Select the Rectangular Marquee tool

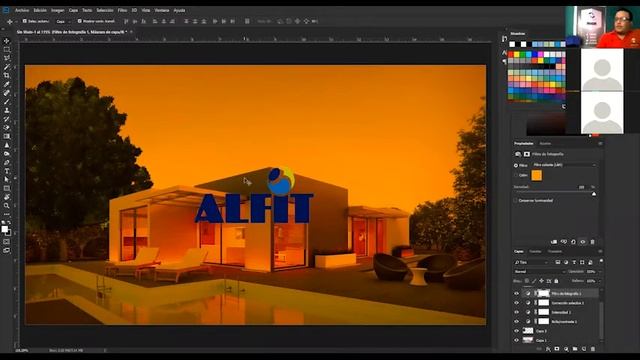(x=7, y=49)
